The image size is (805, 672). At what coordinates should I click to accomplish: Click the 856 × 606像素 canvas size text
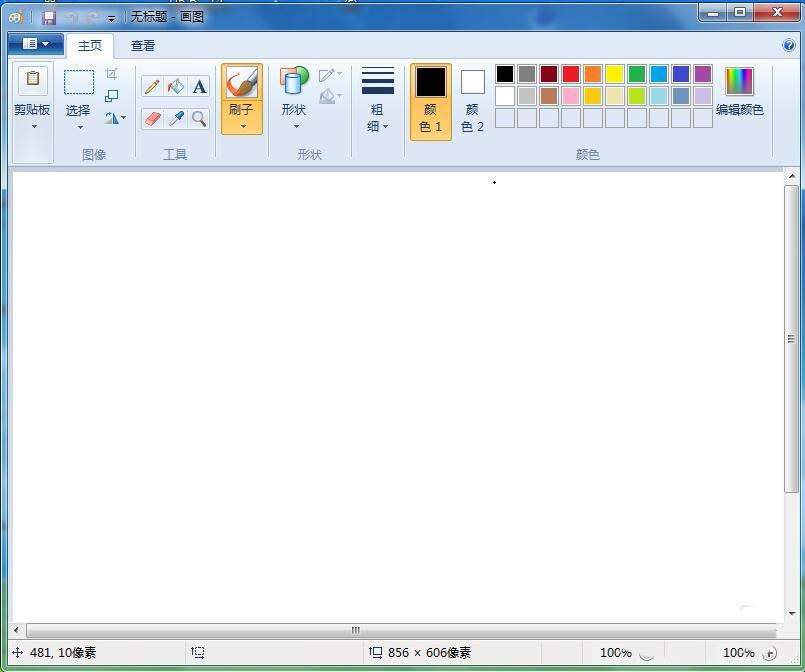point(429,653)
